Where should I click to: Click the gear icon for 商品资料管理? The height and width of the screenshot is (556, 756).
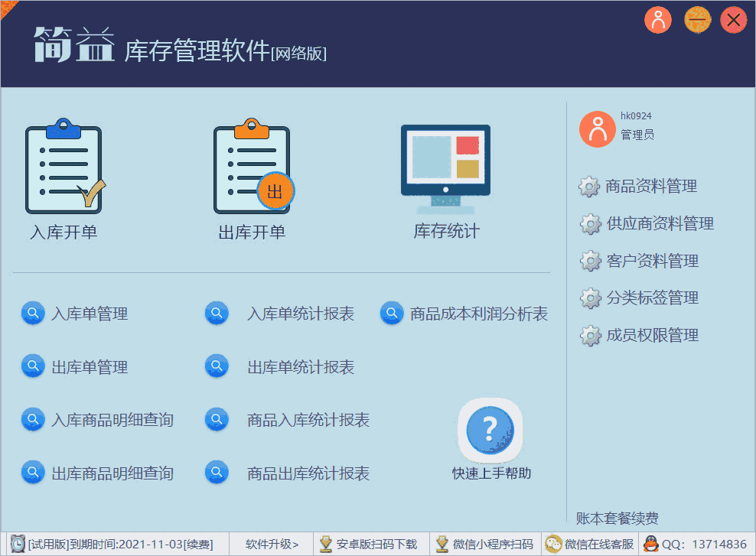pos(589,186)
